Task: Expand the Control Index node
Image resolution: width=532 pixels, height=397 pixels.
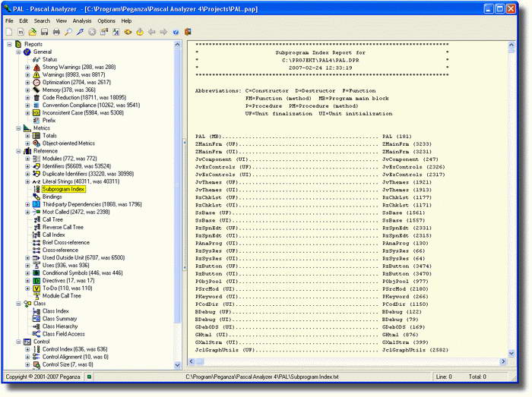Action: point(27,349)
